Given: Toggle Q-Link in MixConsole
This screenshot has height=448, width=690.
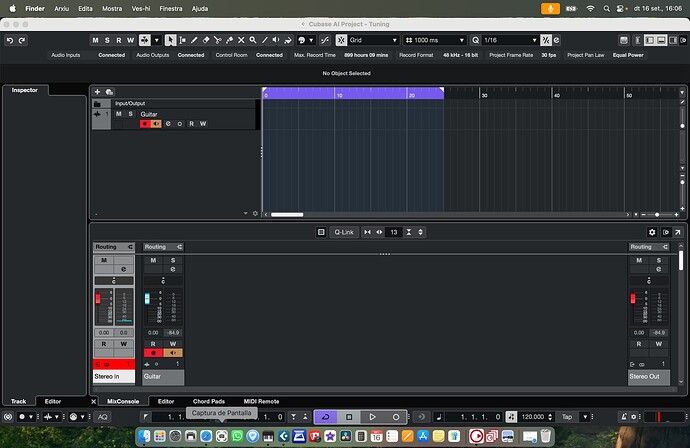Looking at the screenshot, I should [344, 232].
